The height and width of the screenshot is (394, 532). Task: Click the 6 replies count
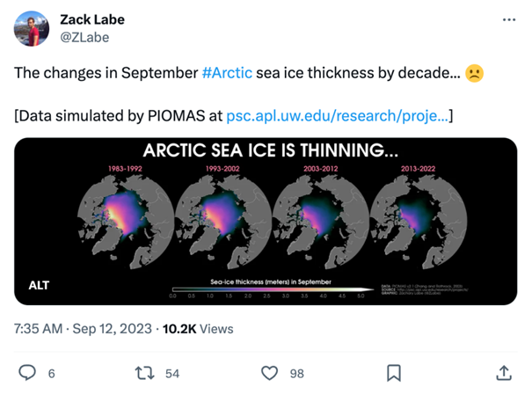[51, 374]
